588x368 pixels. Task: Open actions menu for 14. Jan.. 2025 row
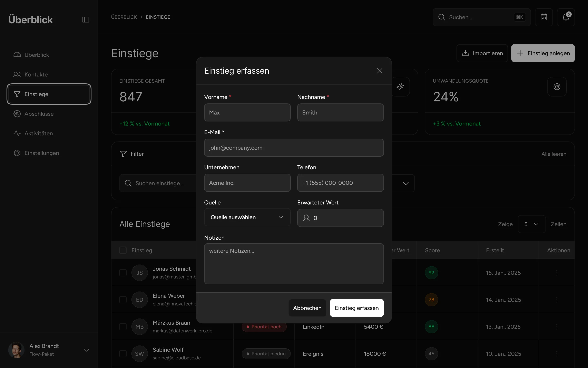pos(557,300)
